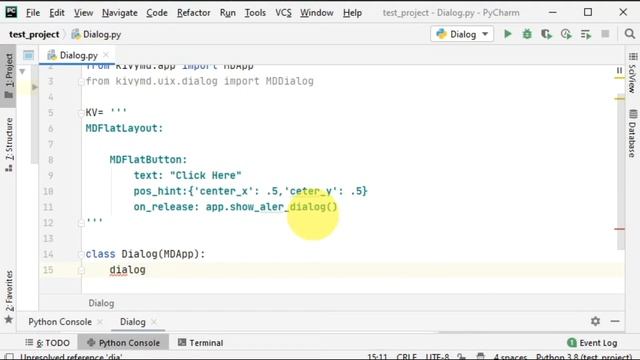
Task: Close the Dialog console tab
Action: (154, 322)
